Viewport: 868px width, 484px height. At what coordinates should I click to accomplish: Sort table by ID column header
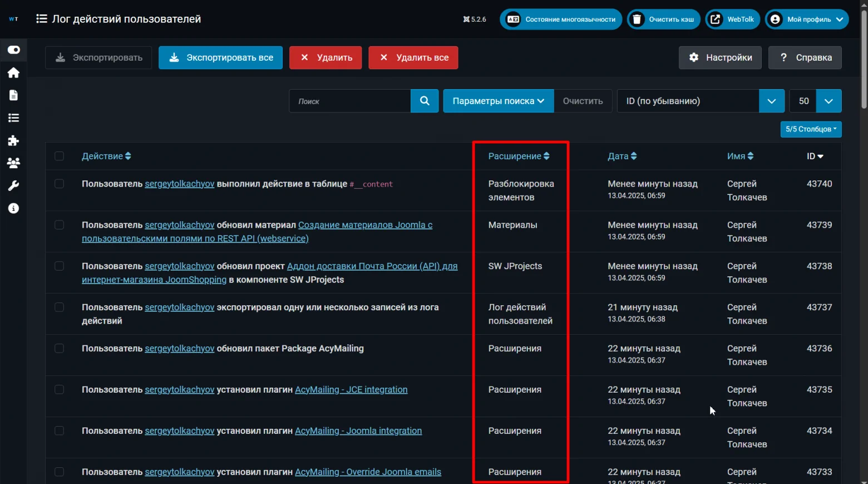click(815, 156)
